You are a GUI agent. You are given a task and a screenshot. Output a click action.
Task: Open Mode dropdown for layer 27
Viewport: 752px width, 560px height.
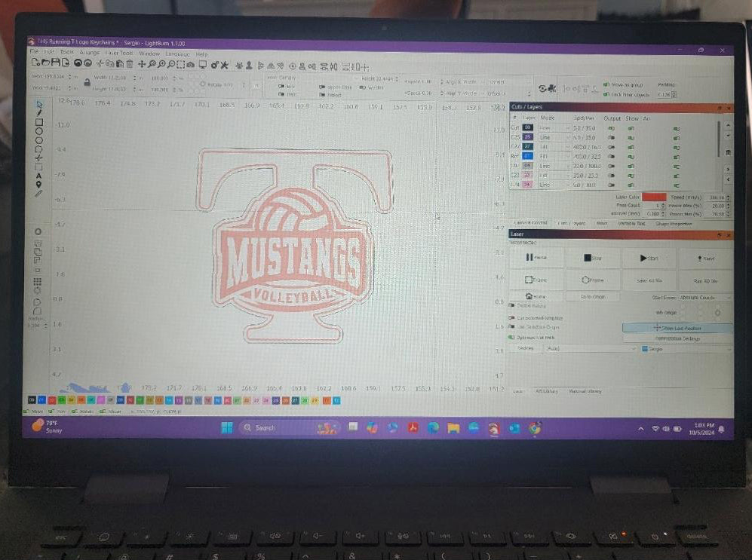click(554, 146)
